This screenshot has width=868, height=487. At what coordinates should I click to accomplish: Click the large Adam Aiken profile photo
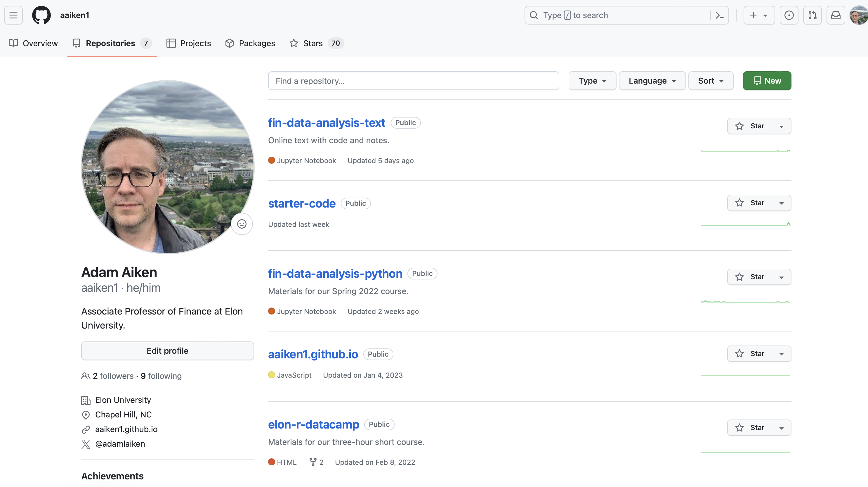click(x=167, y=167)
